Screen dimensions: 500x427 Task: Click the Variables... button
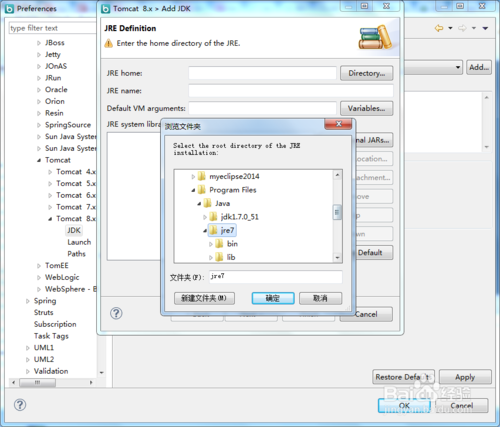pyautogui.click(x=366, y=108)
